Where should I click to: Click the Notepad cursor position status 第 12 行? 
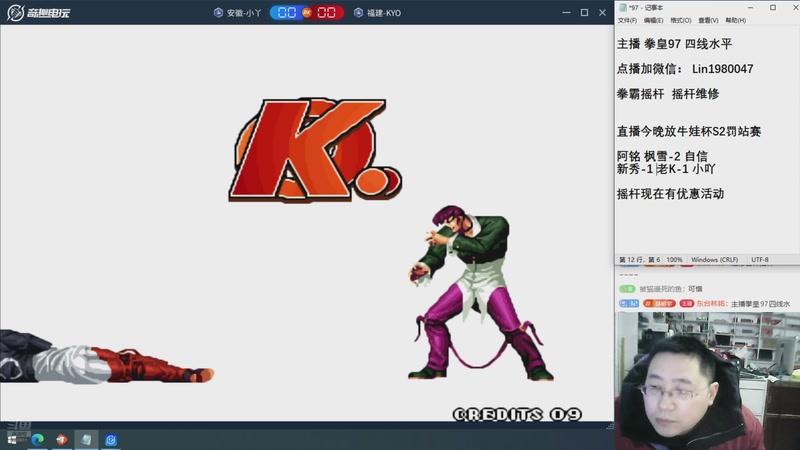(x=639, y=260)
